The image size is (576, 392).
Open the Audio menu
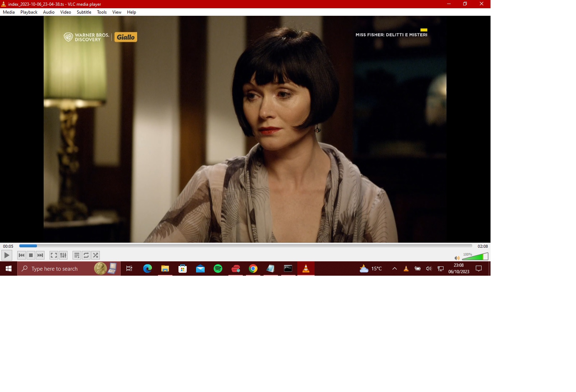(49, 12)
